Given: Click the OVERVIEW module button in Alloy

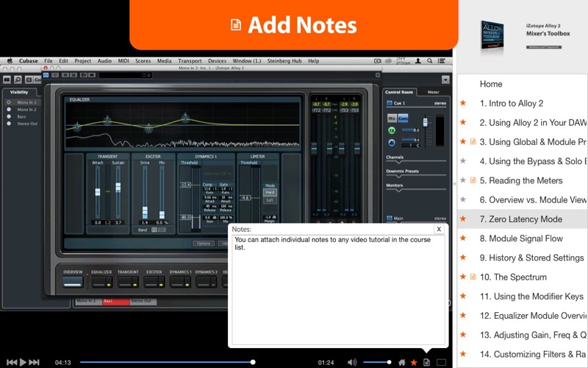Looking at the screenshot, I should 73,282.
